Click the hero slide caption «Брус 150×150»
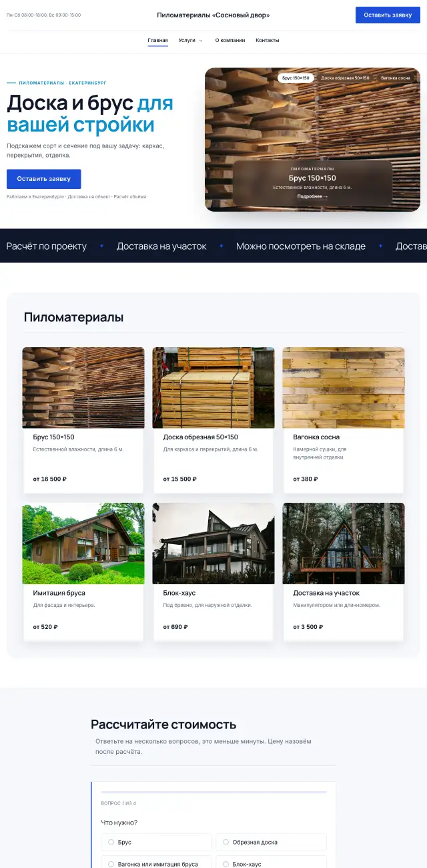Image resolution: width=427 pixels, height=868 pixels. point(312,178)
